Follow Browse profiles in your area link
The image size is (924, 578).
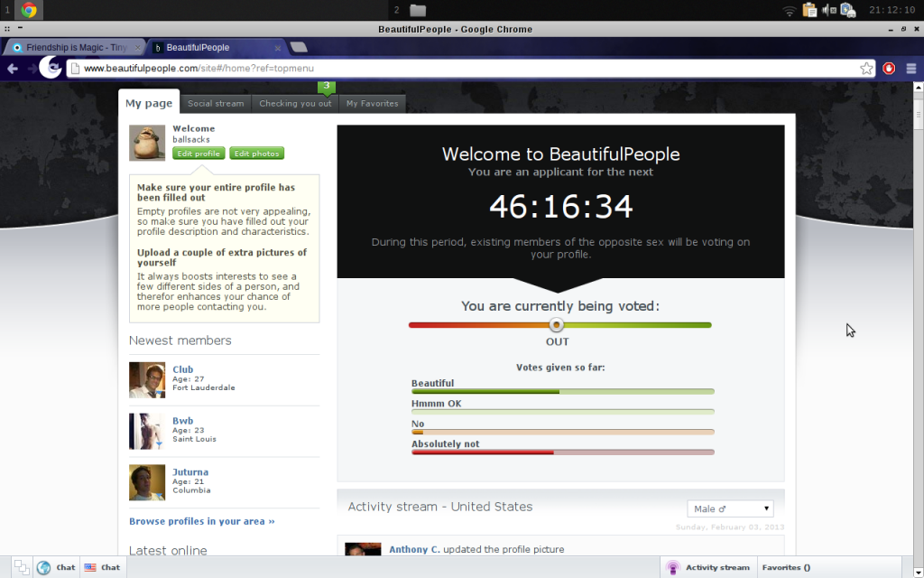(201, 521)
